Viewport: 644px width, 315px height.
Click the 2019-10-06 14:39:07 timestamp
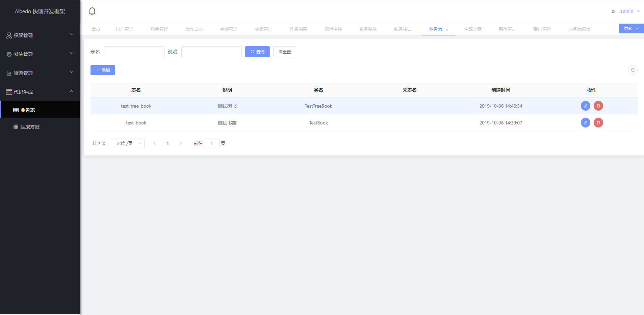pos(501,123)
